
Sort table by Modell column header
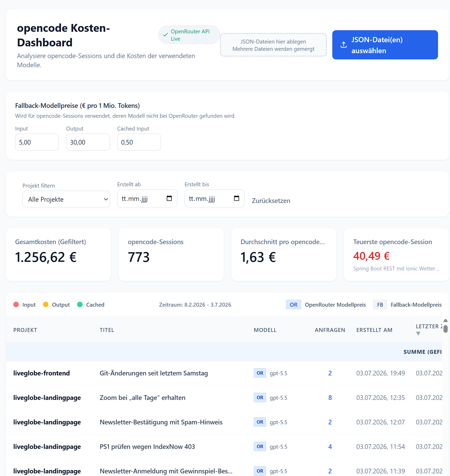click(x=265, y=330)
